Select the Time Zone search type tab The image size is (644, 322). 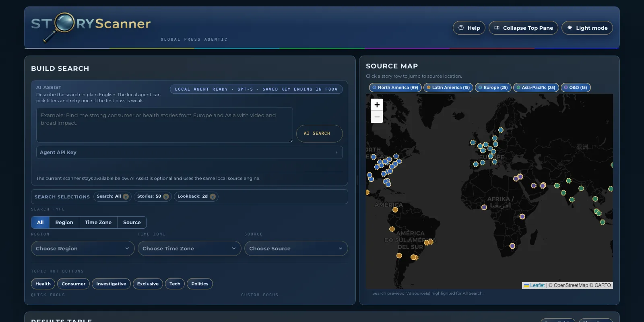tap(98, 223)
